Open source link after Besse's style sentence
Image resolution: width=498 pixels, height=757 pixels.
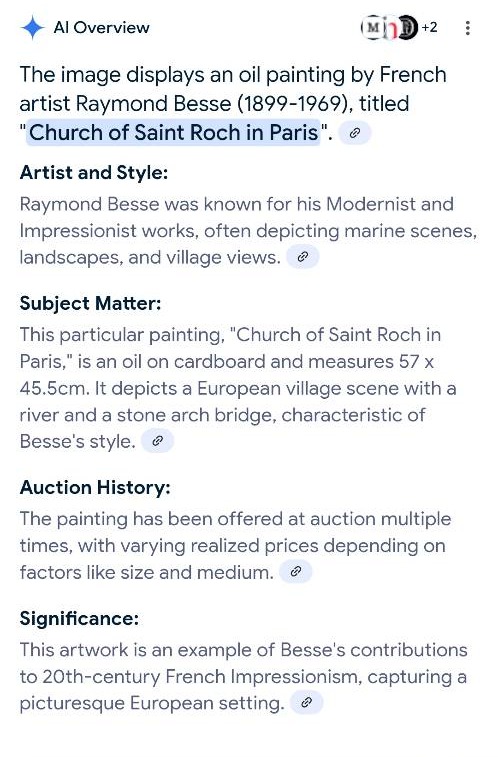tap(157, 441)
